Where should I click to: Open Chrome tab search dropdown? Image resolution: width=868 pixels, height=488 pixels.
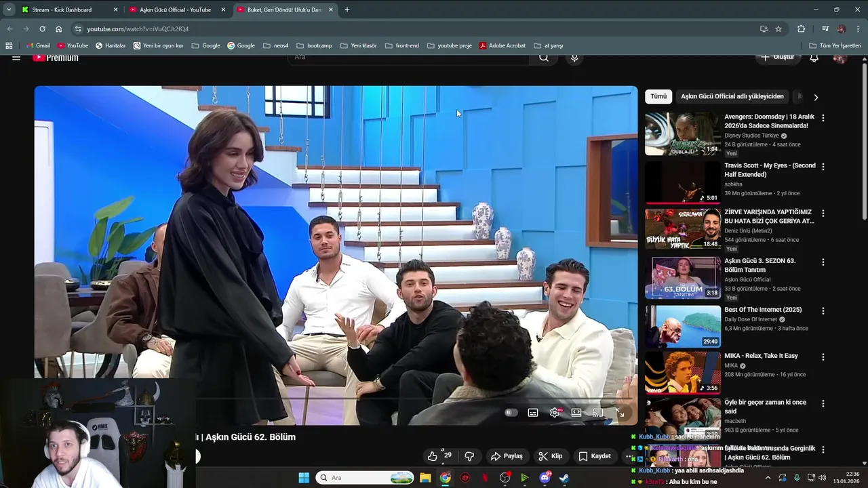8,9
